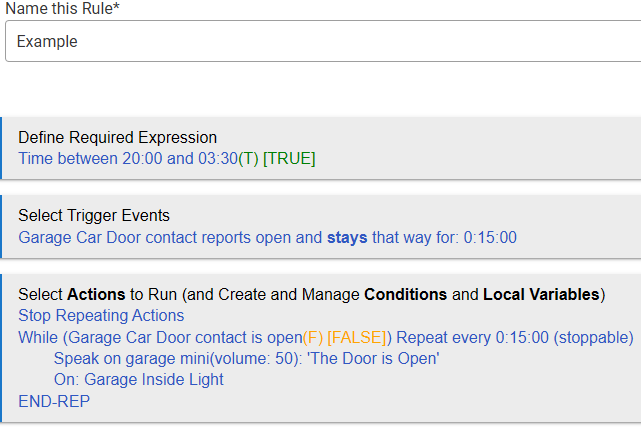Select the END-REP action line
This screenshot has height=427, width=641.
coord(54,401)
